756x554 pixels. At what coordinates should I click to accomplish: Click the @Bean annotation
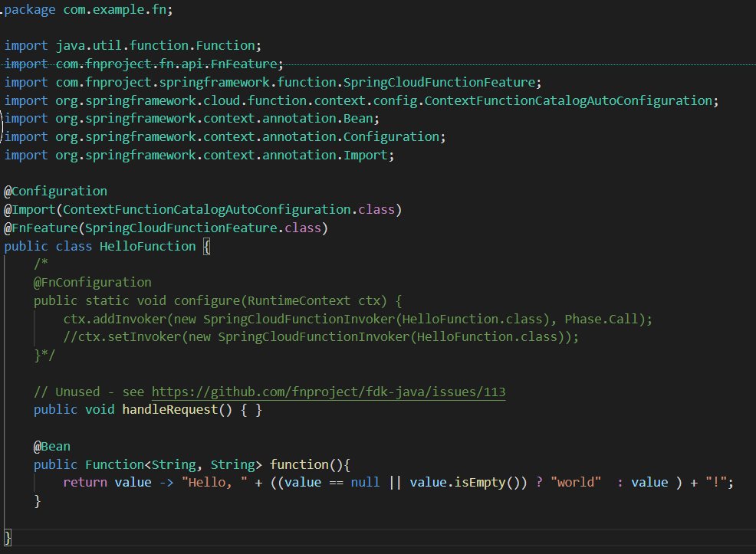(x=52, y=447)
